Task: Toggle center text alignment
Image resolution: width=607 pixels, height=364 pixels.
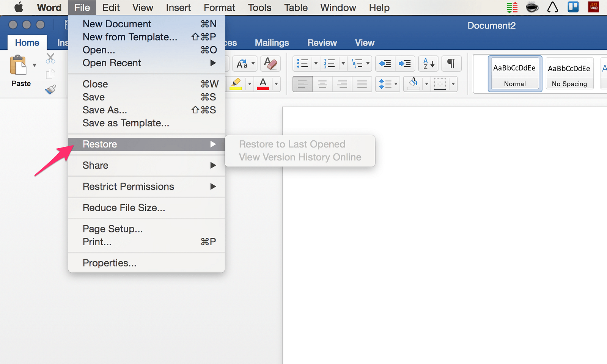Action: pos(322,84)
